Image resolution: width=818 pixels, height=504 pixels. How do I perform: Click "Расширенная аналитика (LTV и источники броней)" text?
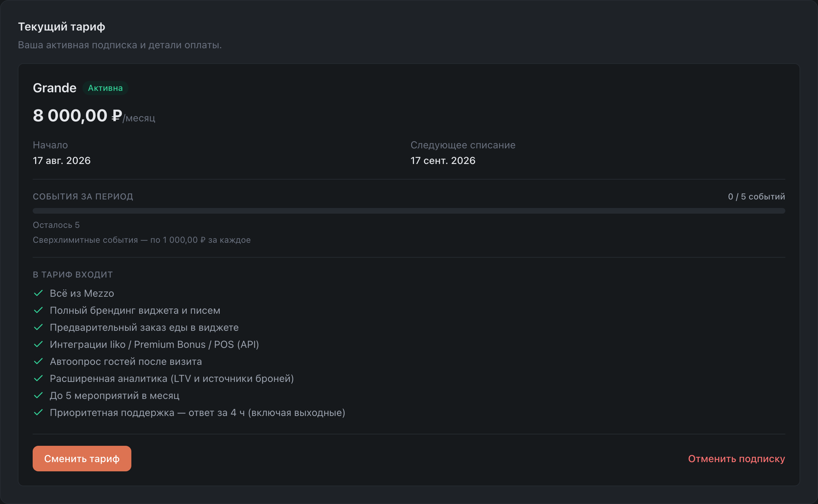[172, 378]
